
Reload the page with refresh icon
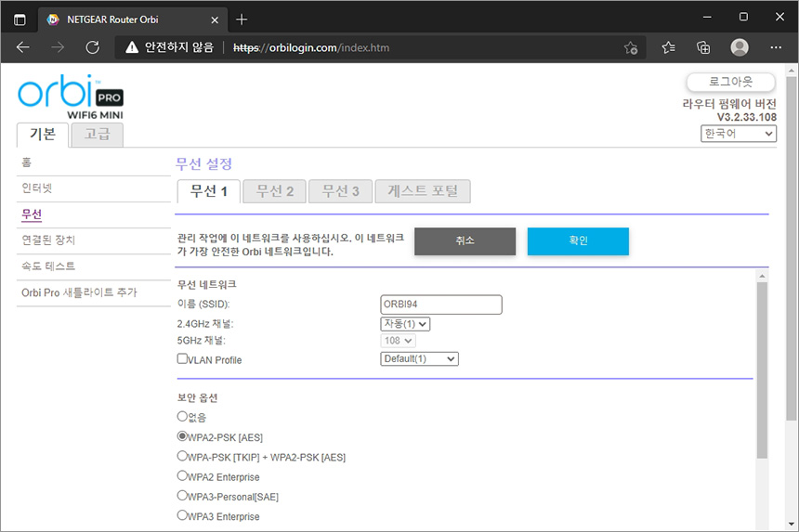[92, 47]
